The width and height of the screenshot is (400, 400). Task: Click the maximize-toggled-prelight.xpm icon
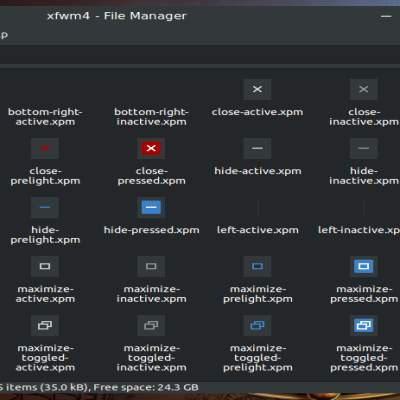tap(257, 325)
